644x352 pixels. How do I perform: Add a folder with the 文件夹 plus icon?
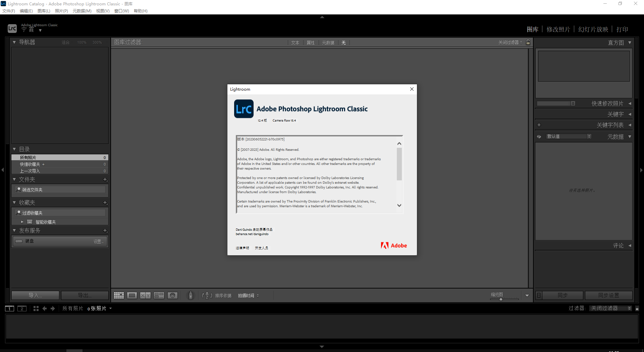coord(105,180)
